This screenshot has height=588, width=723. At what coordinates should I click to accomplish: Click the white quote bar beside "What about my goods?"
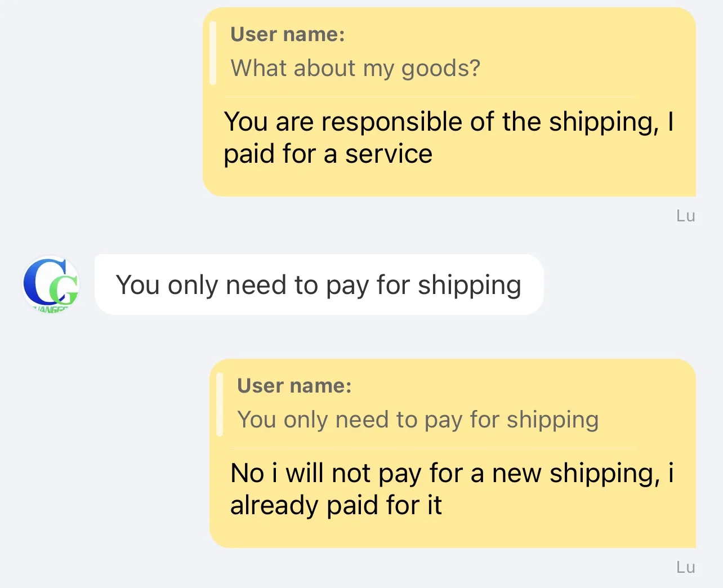213,52
